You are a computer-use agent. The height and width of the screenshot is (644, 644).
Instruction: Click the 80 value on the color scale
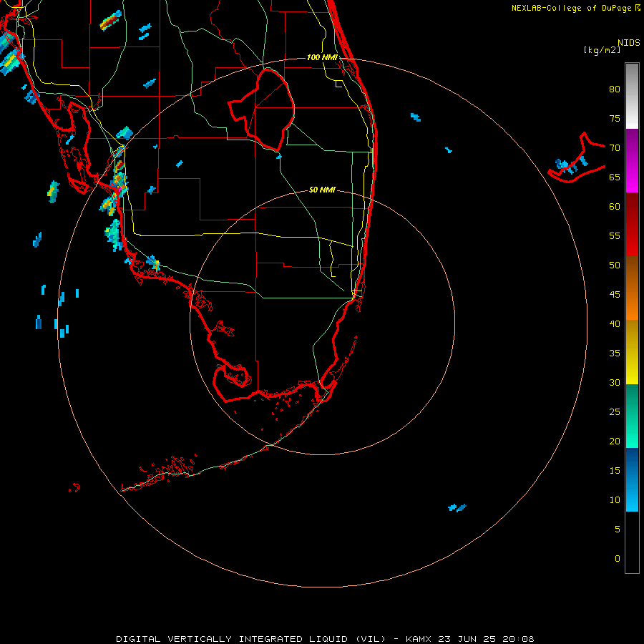(615, 89)
